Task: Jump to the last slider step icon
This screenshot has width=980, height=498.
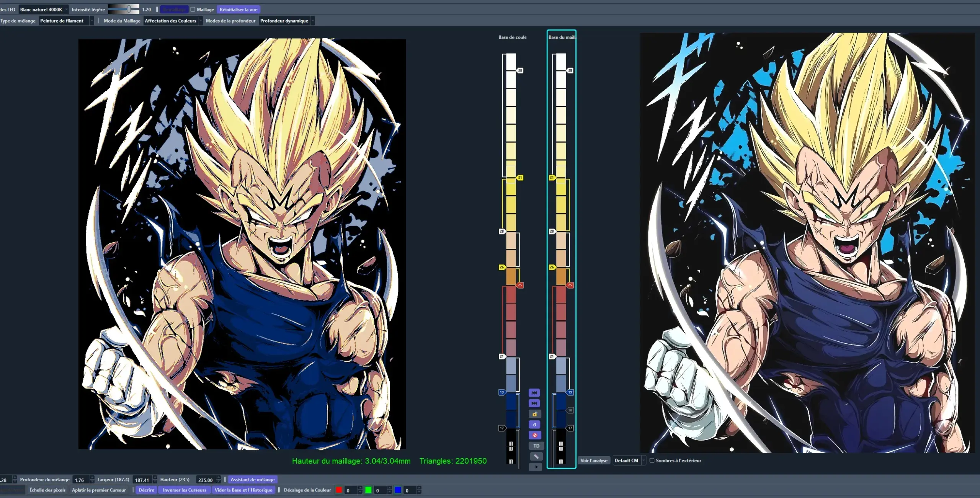Action: click(534, 403)
